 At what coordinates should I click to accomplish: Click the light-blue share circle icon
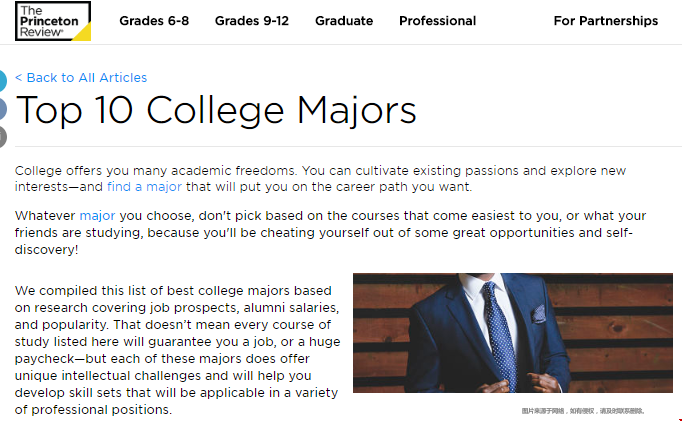tap(3, 80)
